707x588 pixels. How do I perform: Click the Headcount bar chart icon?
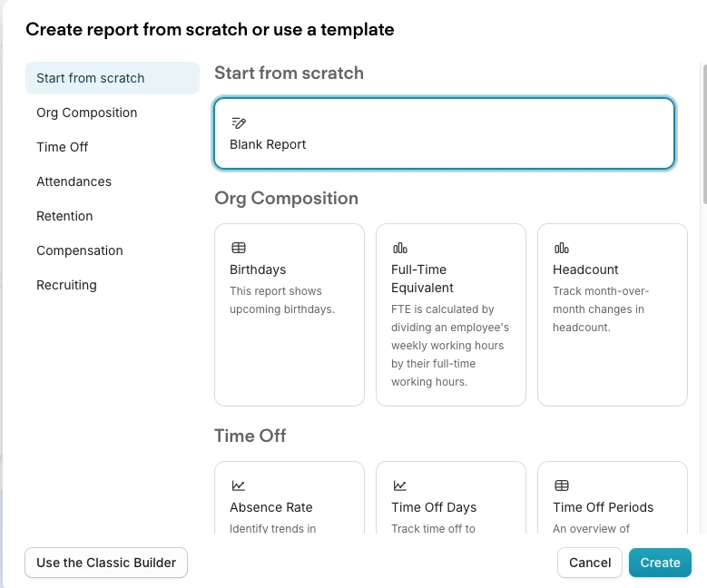(562, 248)
